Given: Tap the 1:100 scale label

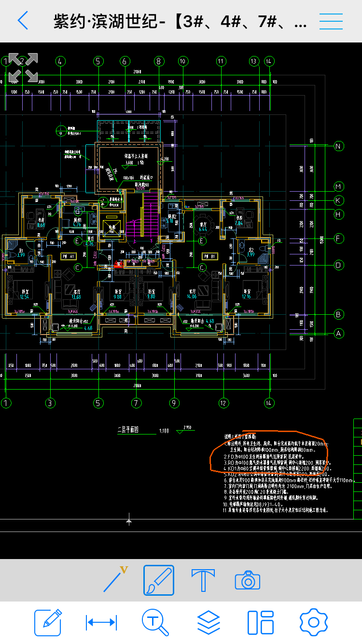Looking at the screenshot, I should tap(164, 431).
